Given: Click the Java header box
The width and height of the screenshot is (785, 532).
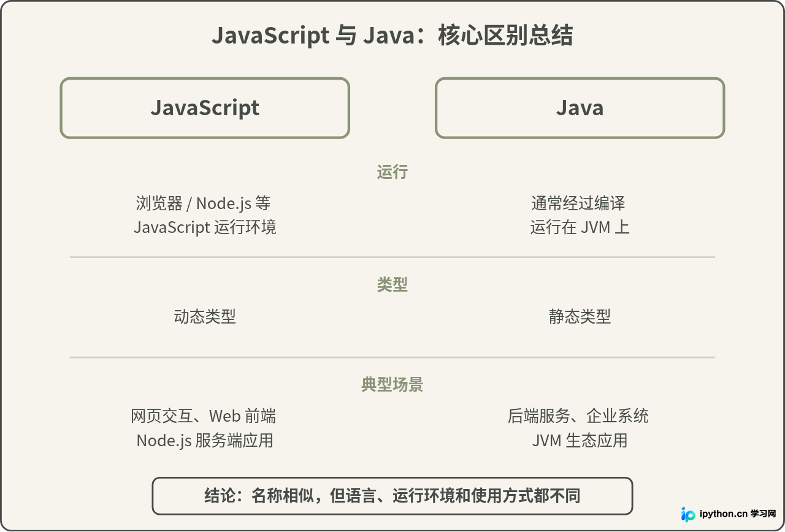Looking at the screenshot, I should [580, 108].
